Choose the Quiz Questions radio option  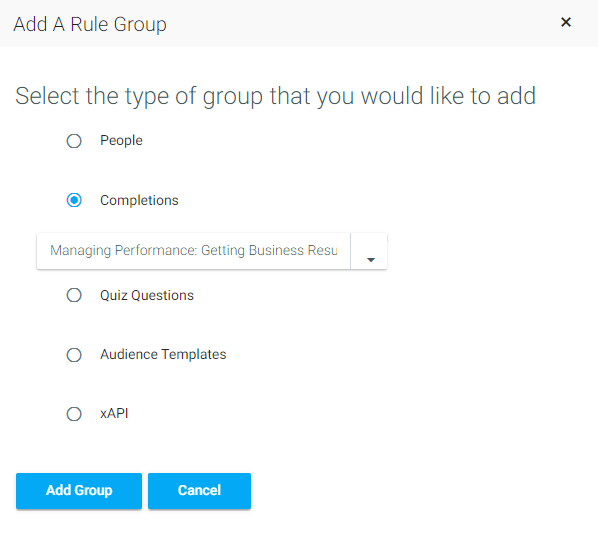(x=74, y=295)
